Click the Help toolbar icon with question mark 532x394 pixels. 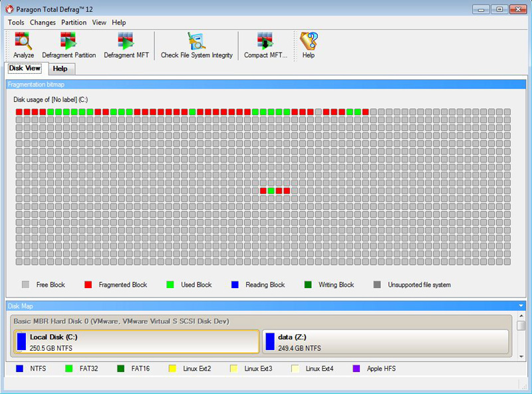[x=309, y=45]
